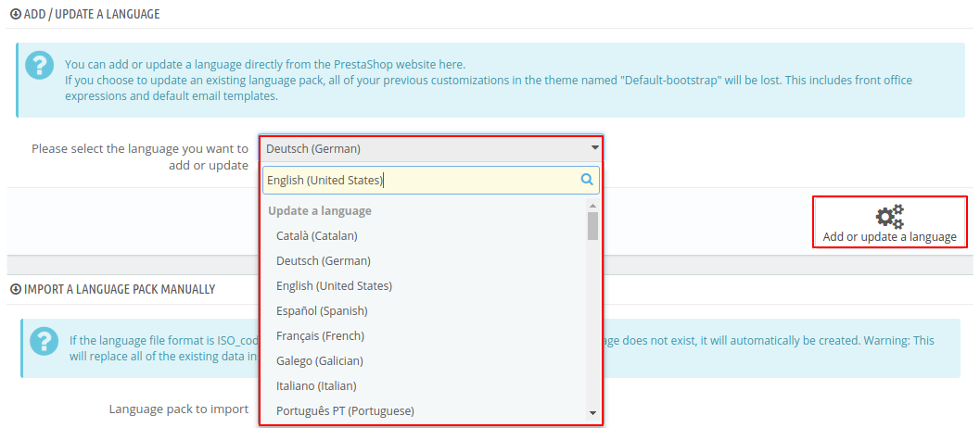
Task: Click the arrow icon beside Import a Language Pack
Action: (x=16, y=289)
